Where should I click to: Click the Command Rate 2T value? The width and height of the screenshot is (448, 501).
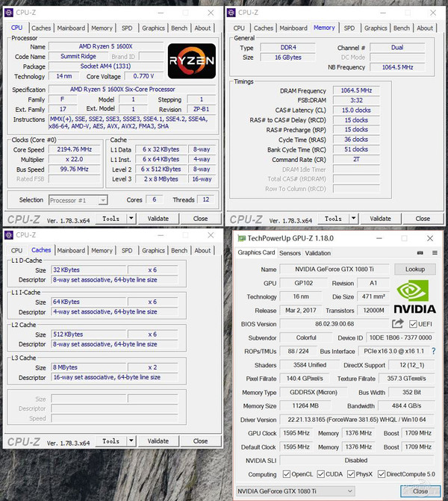(356, 160)
